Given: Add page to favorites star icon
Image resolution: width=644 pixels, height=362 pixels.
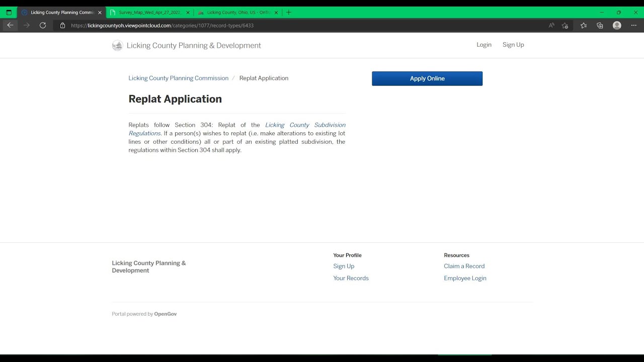Looking at the screenshot, I should pyautogui.click(x=565, y=25).
